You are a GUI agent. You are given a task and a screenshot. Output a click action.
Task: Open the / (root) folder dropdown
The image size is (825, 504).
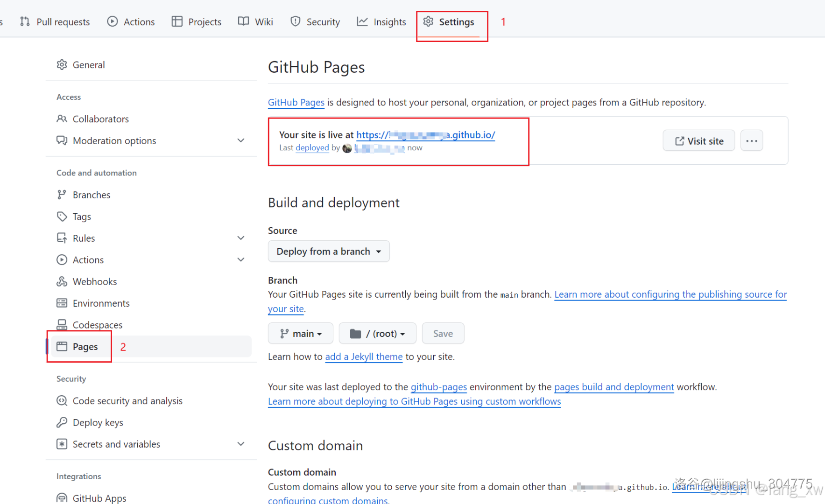378,334
